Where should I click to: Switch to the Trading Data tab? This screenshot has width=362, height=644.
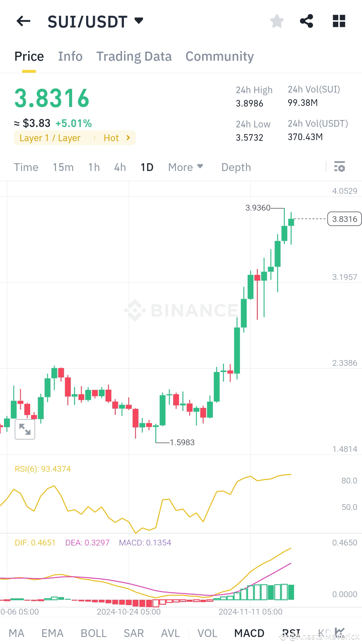pos(134,56)
